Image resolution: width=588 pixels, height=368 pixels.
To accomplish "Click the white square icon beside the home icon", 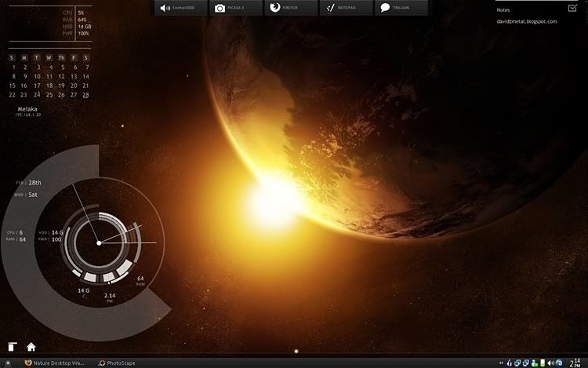I will [12, 347].
